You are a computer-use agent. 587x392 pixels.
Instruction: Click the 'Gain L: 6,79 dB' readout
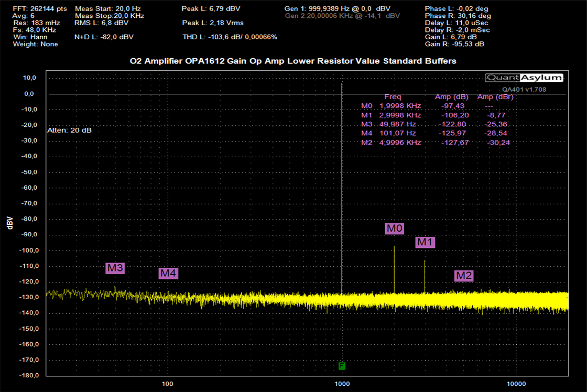[451, 37]
